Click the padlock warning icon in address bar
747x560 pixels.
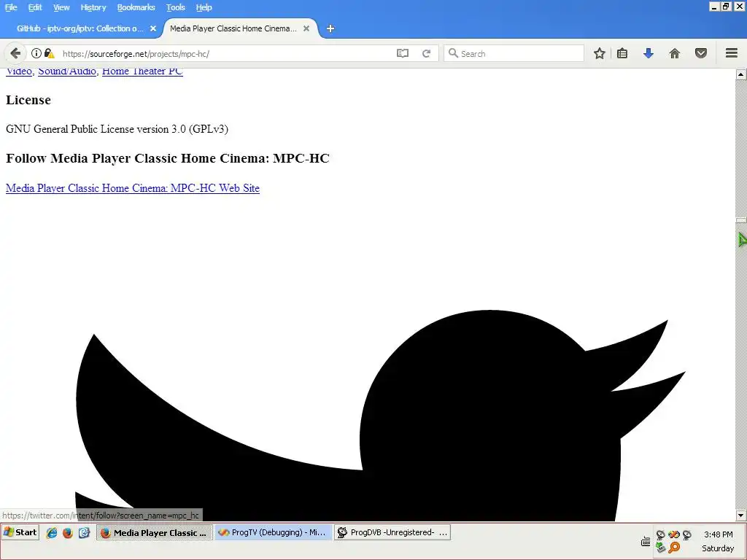coord(50,53)
